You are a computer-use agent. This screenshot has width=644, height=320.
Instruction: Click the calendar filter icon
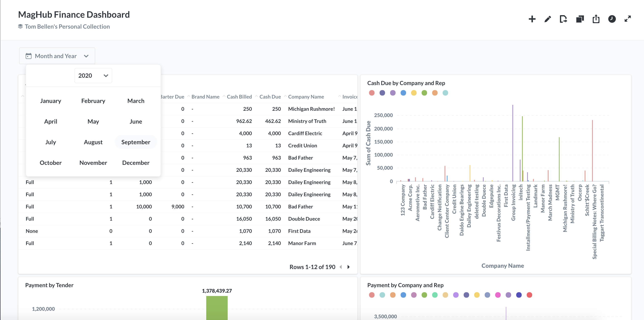(29, 56)
